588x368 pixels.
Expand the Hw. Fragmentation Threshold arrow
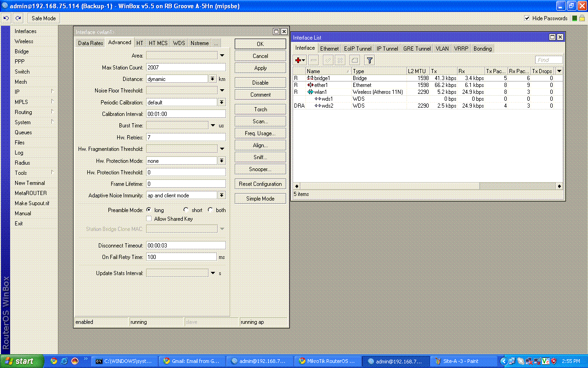[x=222, y=149]
